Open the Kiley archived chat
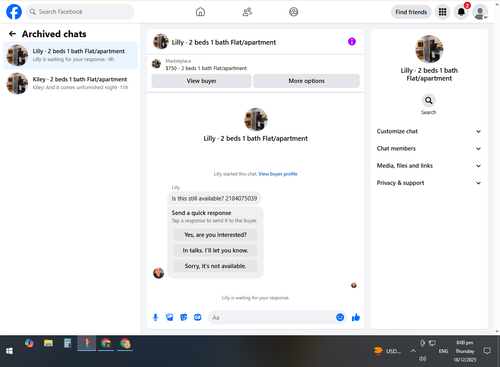This screenshot has height=367, width=500. [70, 83]
